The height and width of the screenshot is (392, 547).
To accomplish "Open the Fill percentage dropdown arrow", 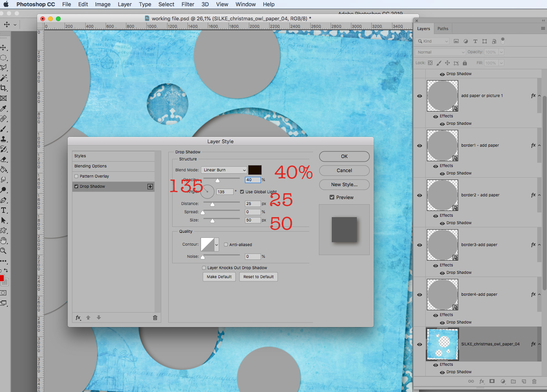I will pyautogui.click(x=501, y=63).
